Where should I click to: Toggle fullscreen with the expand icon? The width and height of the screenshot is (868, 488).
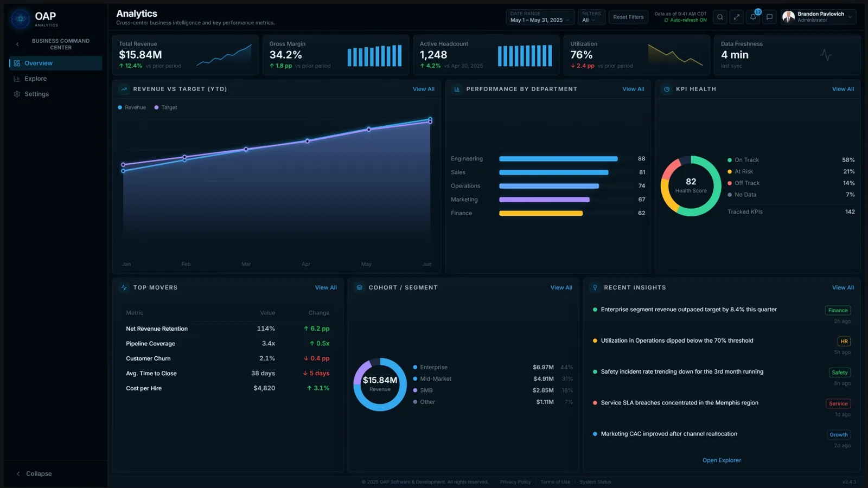click(737, 17)
